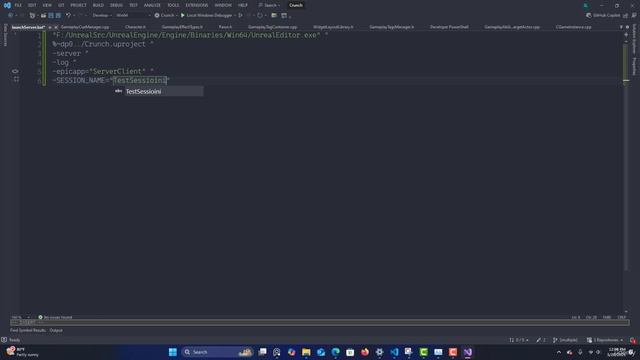Open the Windows Start menu
The width and height of the screenshot is (640, 360).
[173, 352]
